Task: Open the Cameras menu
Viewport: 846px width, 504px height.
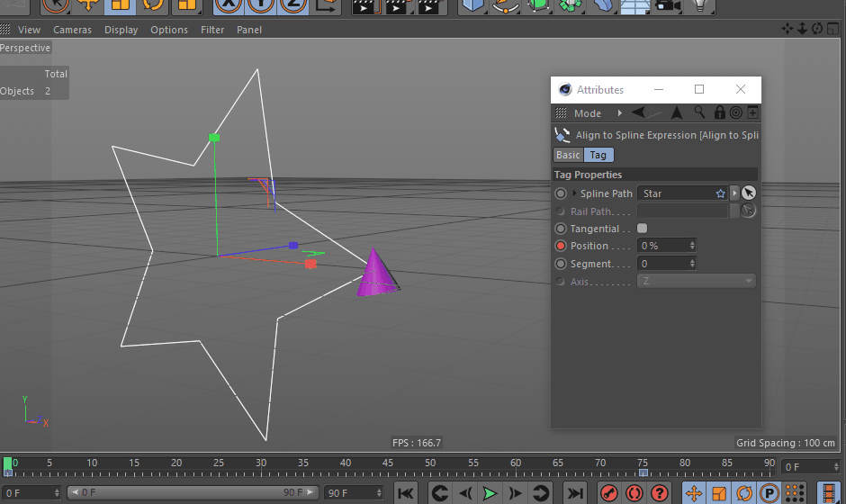Action: tap(72, 30)
